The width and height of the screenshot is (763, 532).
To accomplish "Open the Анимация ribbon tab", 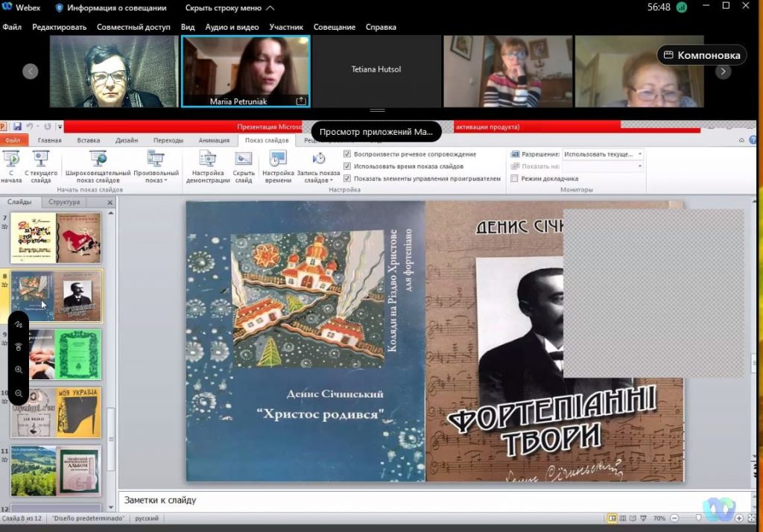I will click(x=213, y=140).
